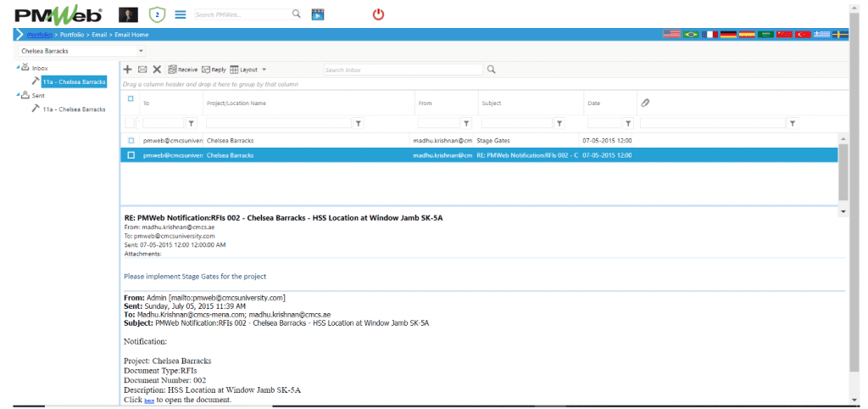
Task: Open the hamburger main menu
Action: point(180,15)
